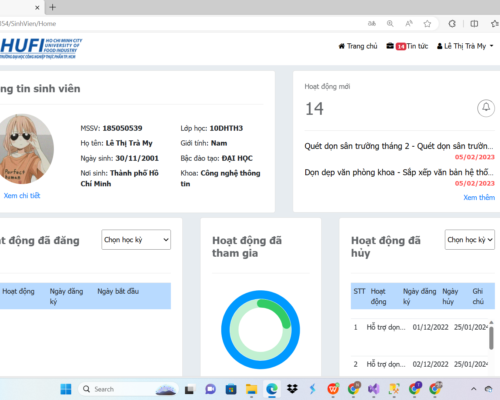This screenshot has height=400, width=500.
Task: Open the read aloud icon
Action: coord(409,24)
